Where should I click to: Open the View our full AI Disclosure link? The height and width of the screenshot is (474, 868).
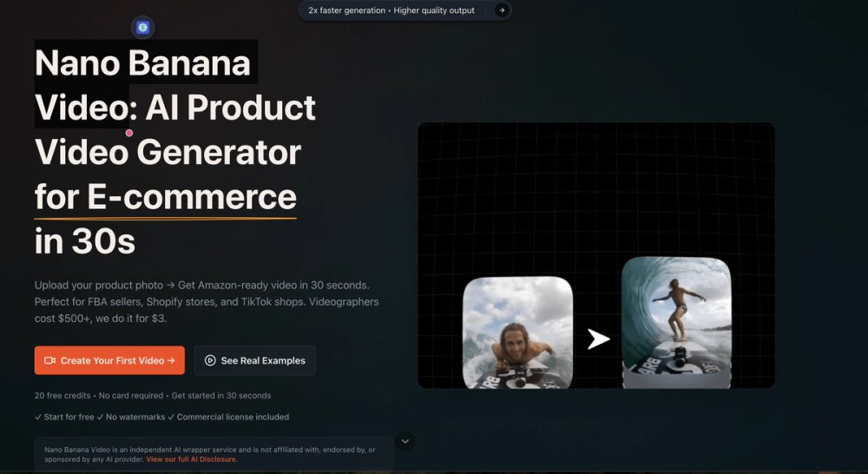[x=191, y=459]
